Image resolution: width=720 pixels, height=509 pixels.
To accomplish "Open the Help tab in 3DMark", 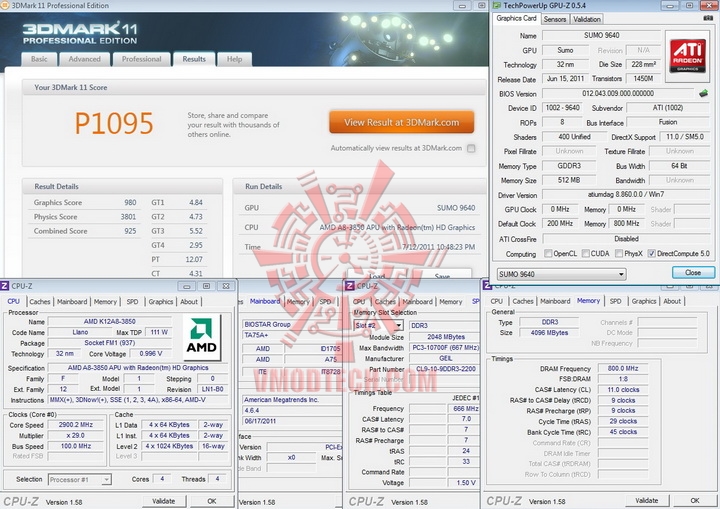I will coord(234,59).
